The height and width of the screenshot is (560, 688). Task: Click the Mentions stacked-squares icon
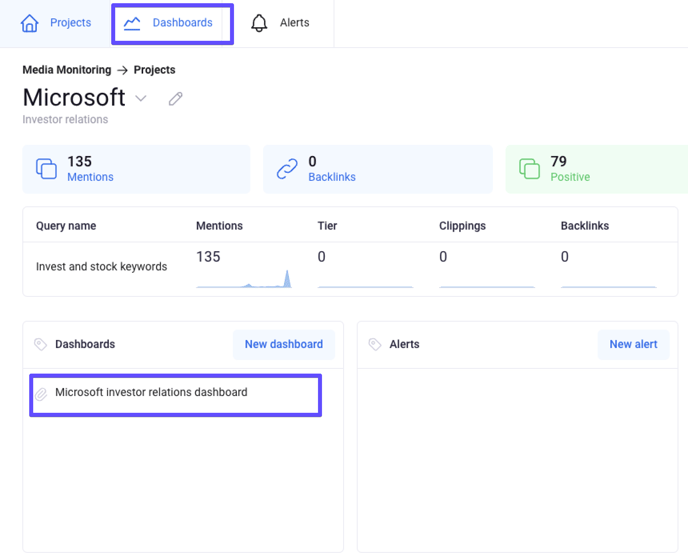pos(46,169)
